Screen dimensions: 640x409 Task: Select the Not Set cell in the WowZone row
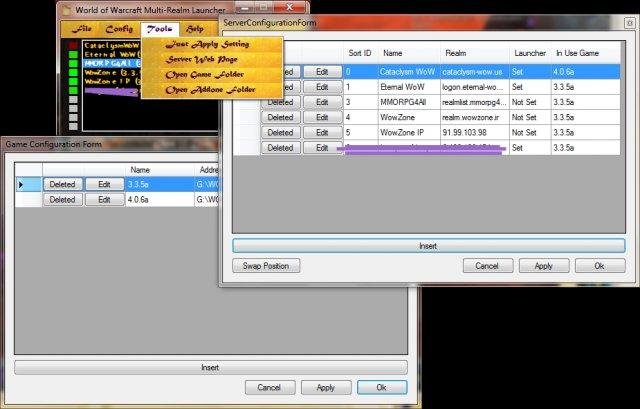tap(530, 117)
